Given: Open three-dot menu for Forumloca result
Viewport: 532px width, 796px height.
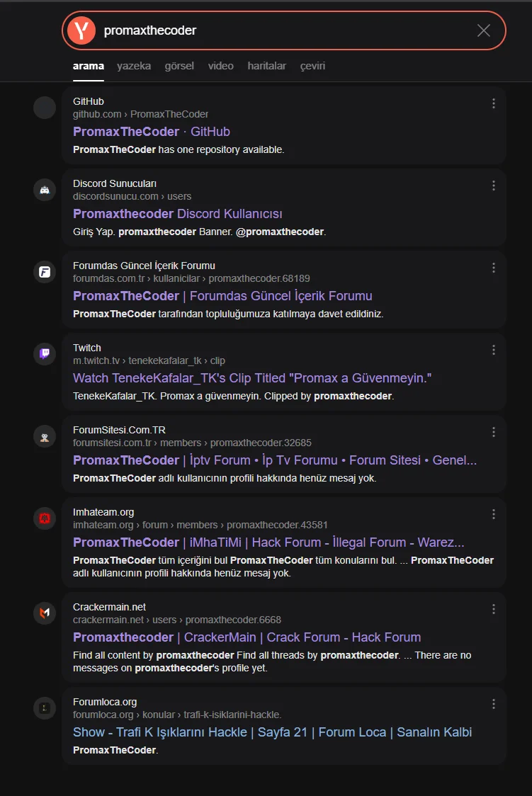Looking at the screenshot, I should click(x=494, y=704).
